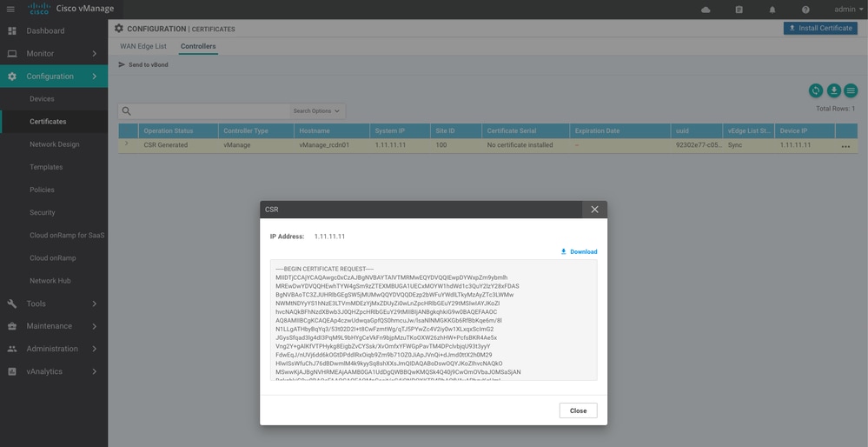The width and height of the screenshot is (868, 447).
Task: Switch to WAN Edge List tab
Action: (x=143, y=47)
